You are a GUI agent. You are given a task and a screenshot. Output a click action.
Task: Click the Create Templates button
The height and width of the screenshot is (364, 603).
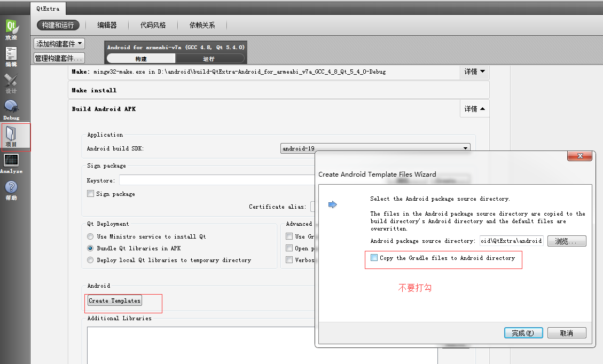click(x=115, y=300)
